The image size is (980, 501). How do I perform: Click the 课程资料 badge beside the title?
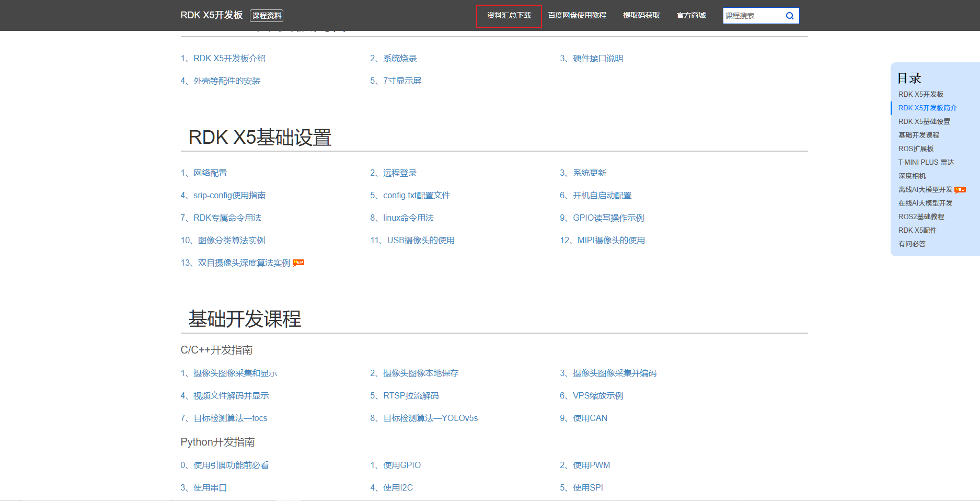tap(267, 16)
